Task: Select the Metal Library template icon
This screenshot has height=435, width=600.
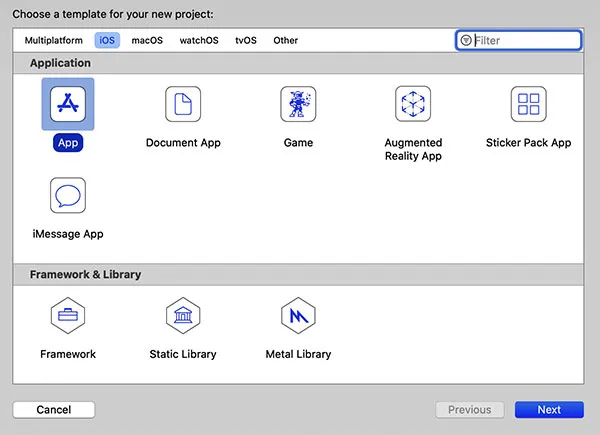Action: click(x=298, y=316)
